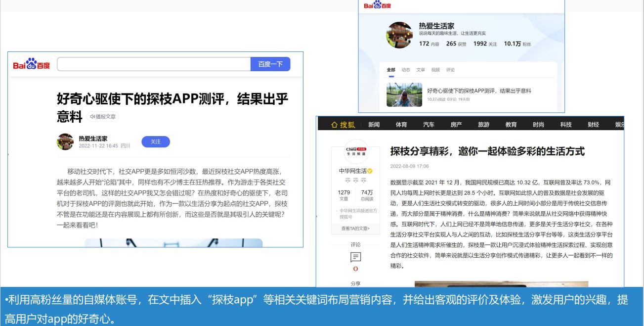Open the comment bubble icon under 评论
Screen dimensions: 644x326
click(x=355, y=257)
